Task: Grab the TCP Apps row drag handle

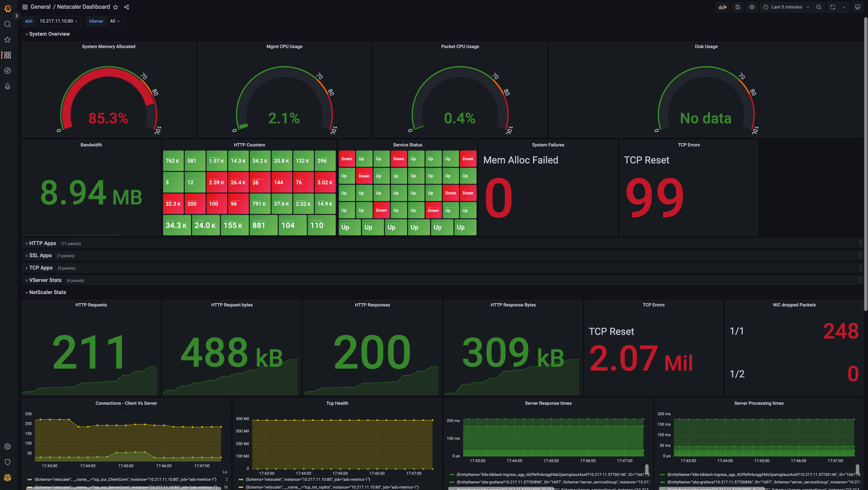Action: pyautogui.click(x=860, y=268)
